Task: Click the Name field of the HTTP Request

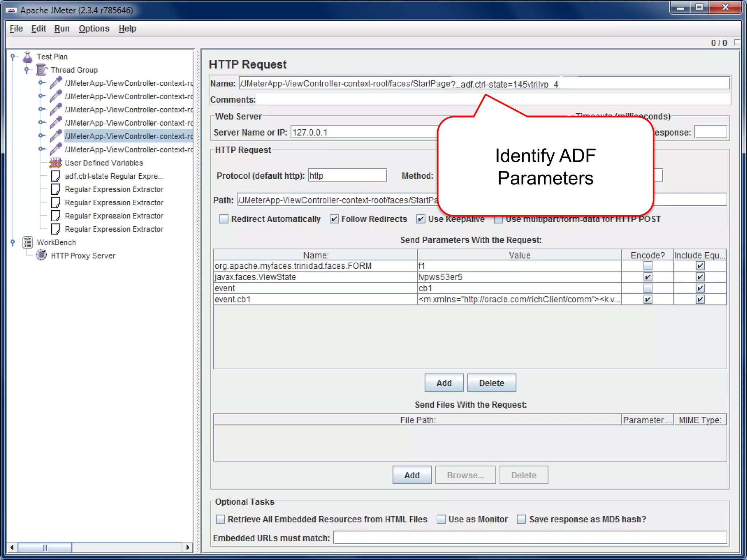Action: 484,83
